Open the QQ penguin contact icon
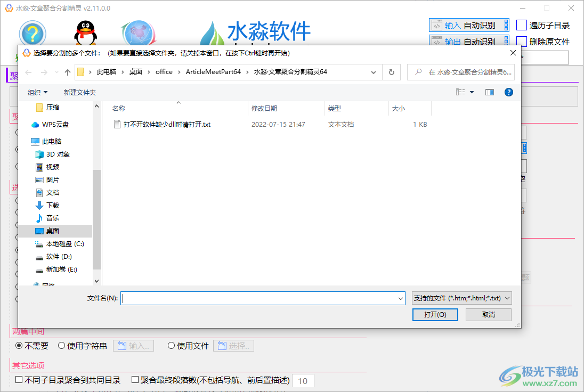This screenshot has height=392, width=584. tap(85, 33)
